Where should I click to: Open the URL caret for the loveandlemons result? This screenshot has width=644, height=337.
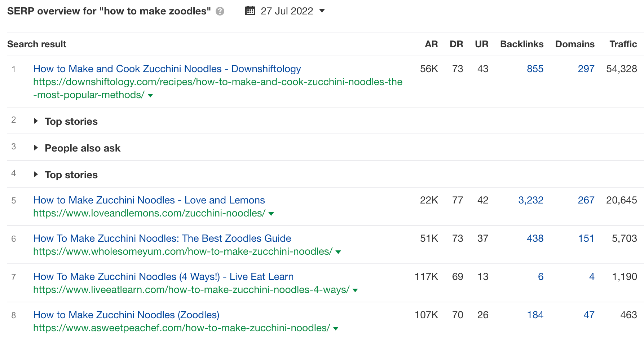(272, 213)
